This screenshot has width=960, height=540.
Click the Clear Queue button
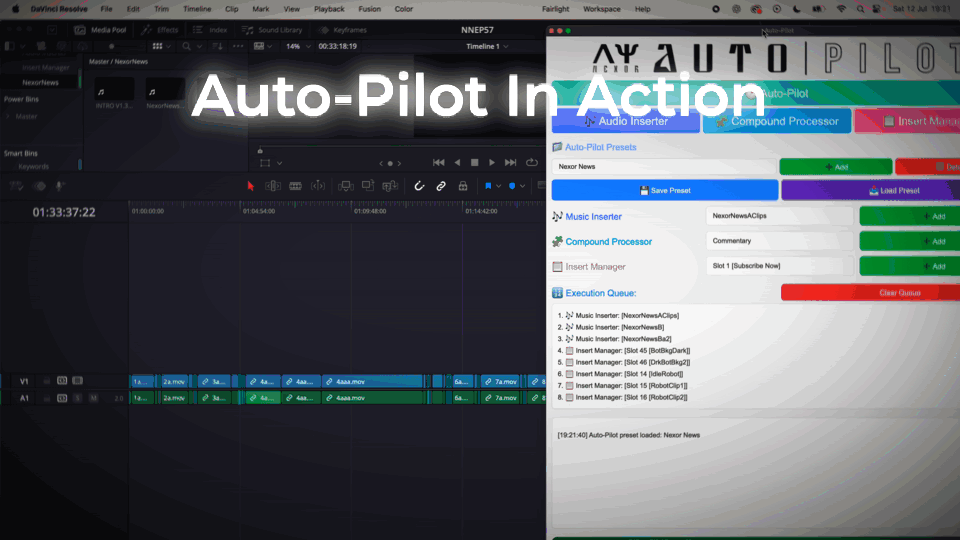[x=871, y=293]
